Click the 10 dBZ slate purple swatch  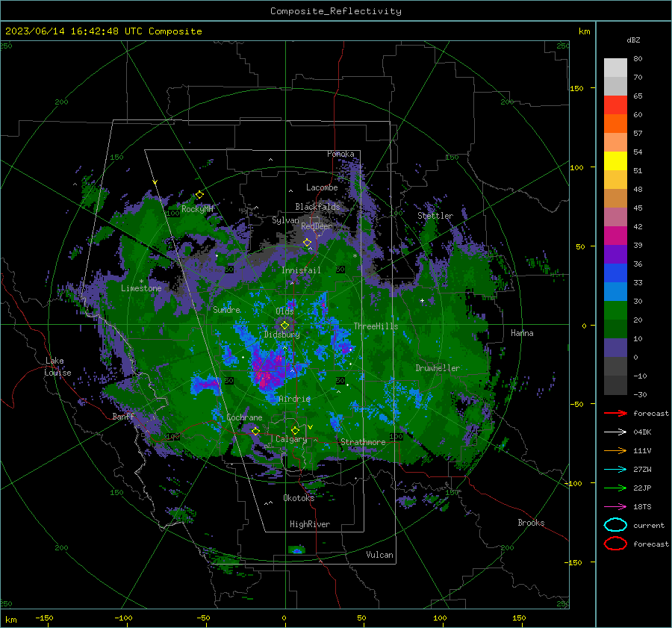click(x=615, y=348)
